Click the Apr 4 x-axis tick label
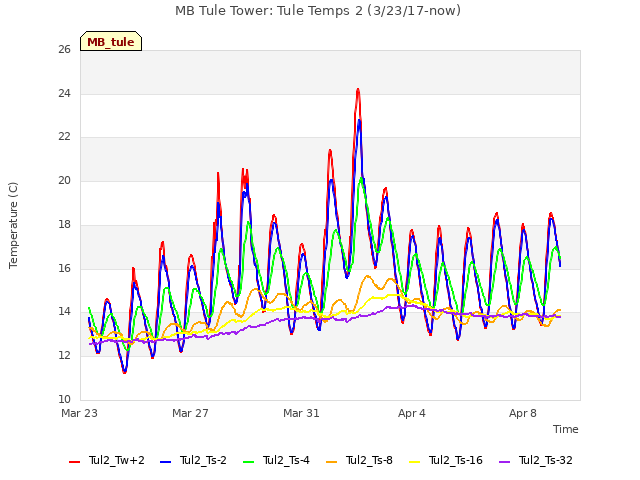Image resolution: width=640 pixels, height=480 pixels. (412, 413)
